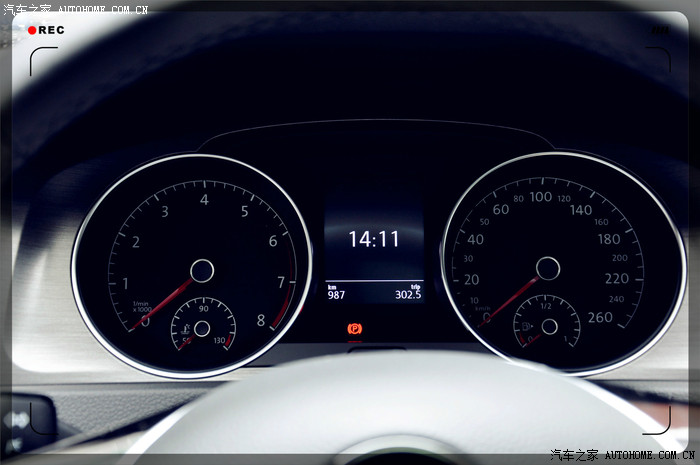Image resolution: width=700 pixels, height=465 pixels.
Task: Click the REC label text
Action: (x=52, y=30)
